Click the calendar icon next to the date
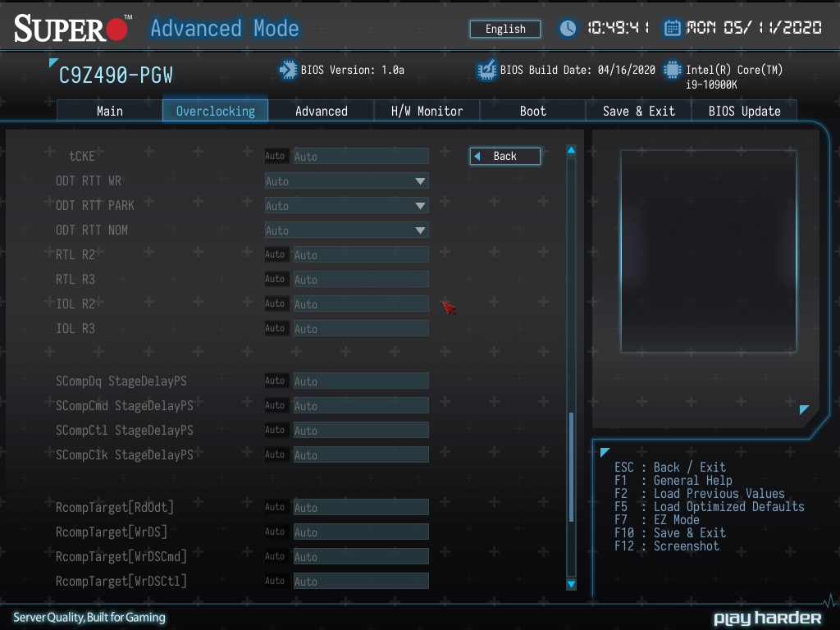Viewport: 840px width, 630px height. (672, 28)
